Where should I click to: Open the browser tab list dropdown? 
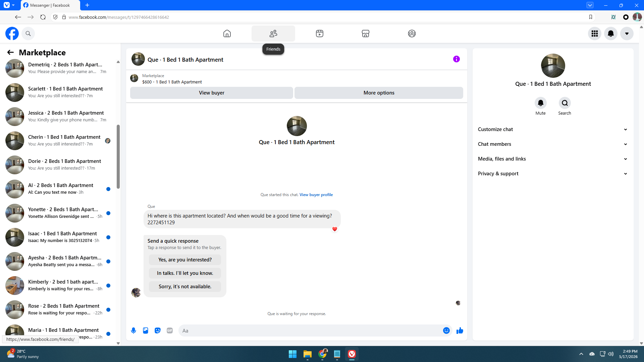click(590, 5)
